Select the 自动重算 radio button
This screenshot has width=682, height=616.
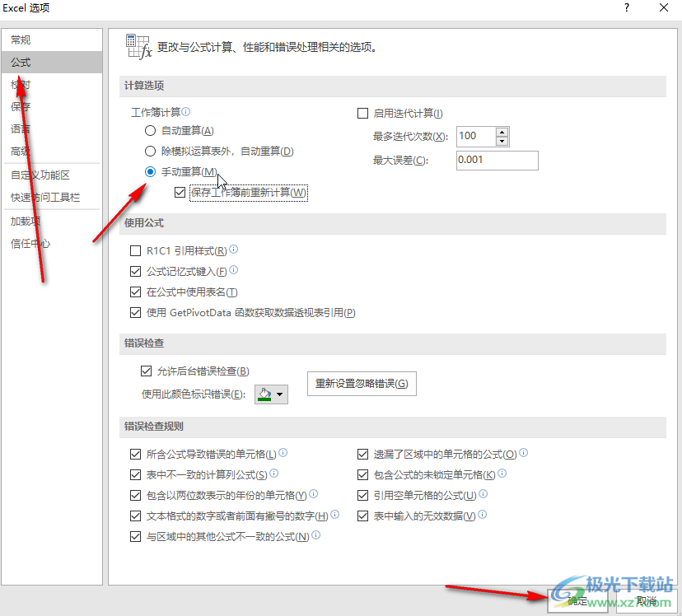point(150,130)
